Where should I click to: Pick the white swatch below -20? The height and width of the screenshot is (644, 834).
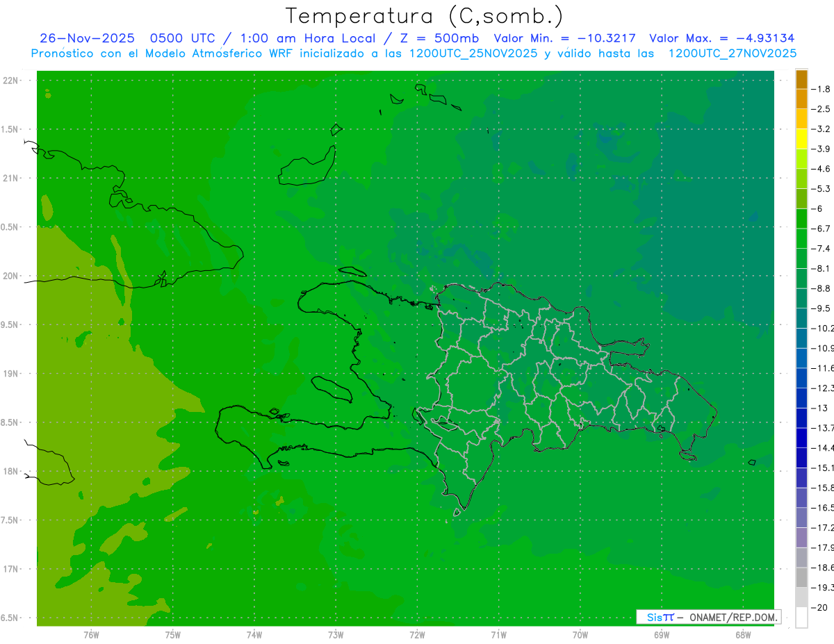tap(801, 618)
